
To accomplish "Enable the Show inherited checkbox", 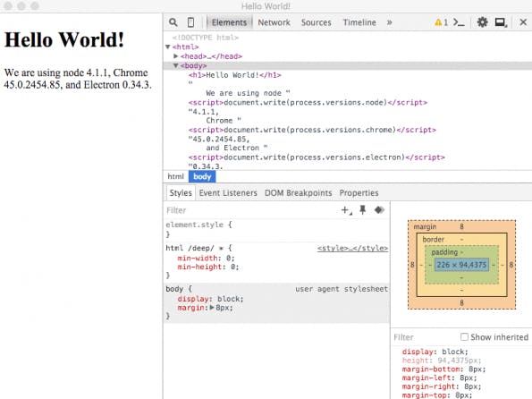I will (464, 336).
